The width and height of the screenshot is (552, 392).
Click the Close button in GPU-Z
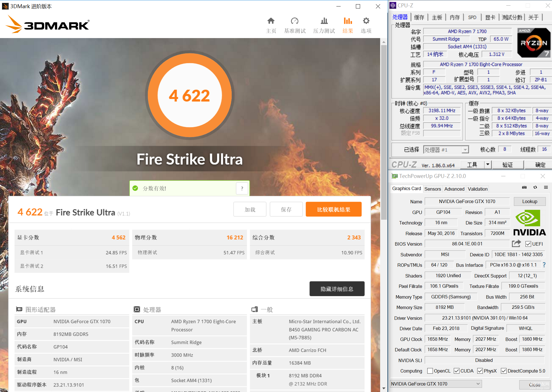535,384
